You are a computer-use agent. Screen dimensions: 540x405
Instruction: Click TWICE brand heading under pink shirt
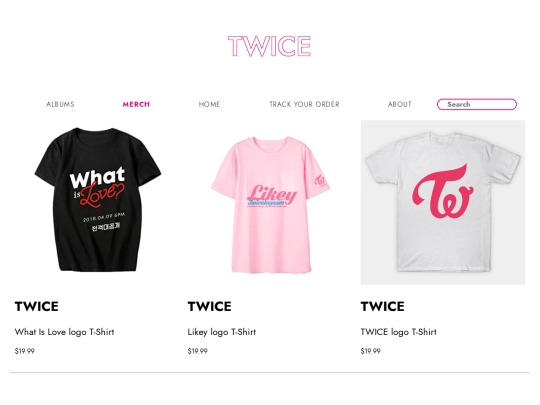pos(209,306)
